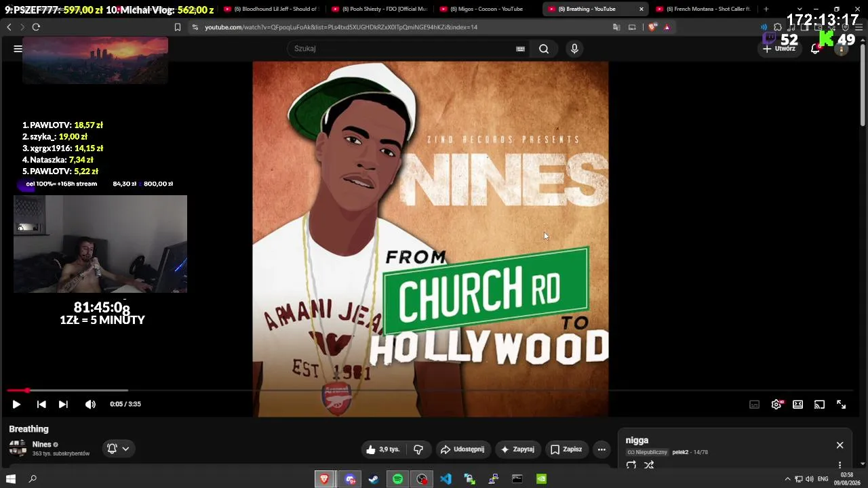Image resolution: width=868 pixels, height=488 pixels.
Task: Open more actions menu below video
Action: point(601,449)
